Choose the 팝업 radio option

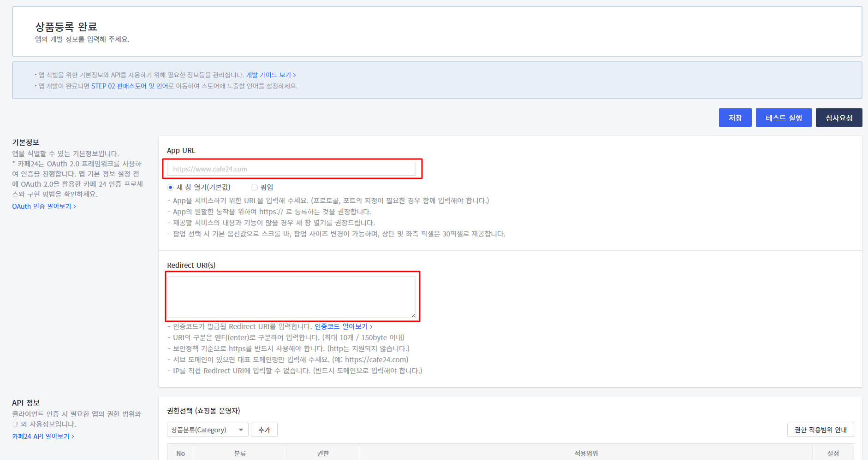pos(254,187)
